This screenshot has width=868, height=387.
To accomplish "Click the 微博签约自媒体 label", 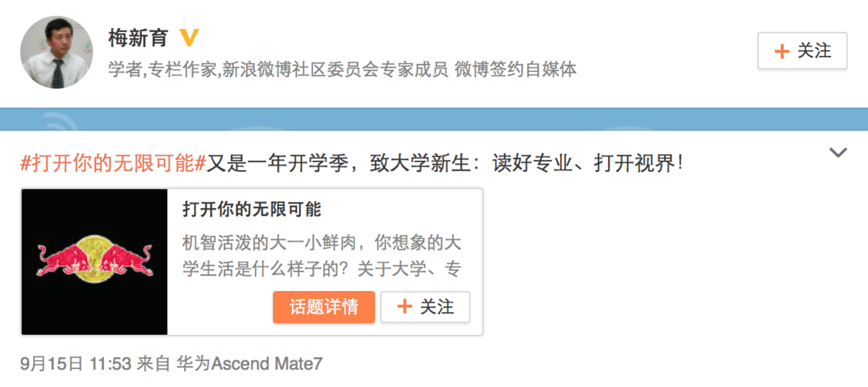I will click(x=515, y=69).
